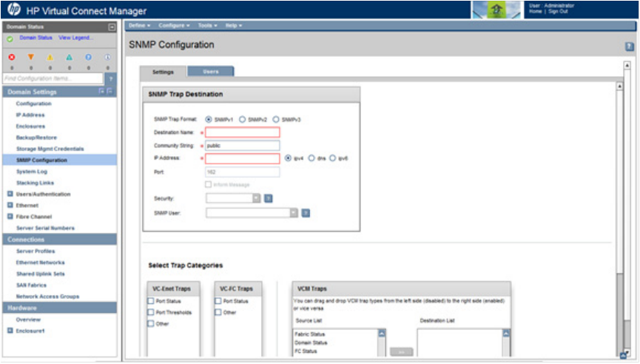The height and width of the screenshot is (364, 640).
Task: Open SAN Fabrics in Connections
Action: click(x=31, y=286)
